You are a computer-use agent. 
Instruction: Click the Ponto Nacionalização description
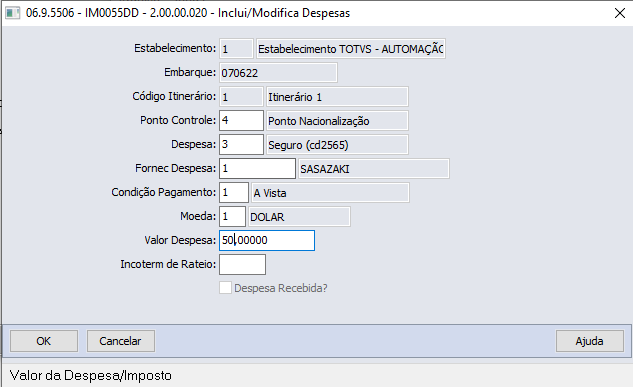(x=337, y=120)
